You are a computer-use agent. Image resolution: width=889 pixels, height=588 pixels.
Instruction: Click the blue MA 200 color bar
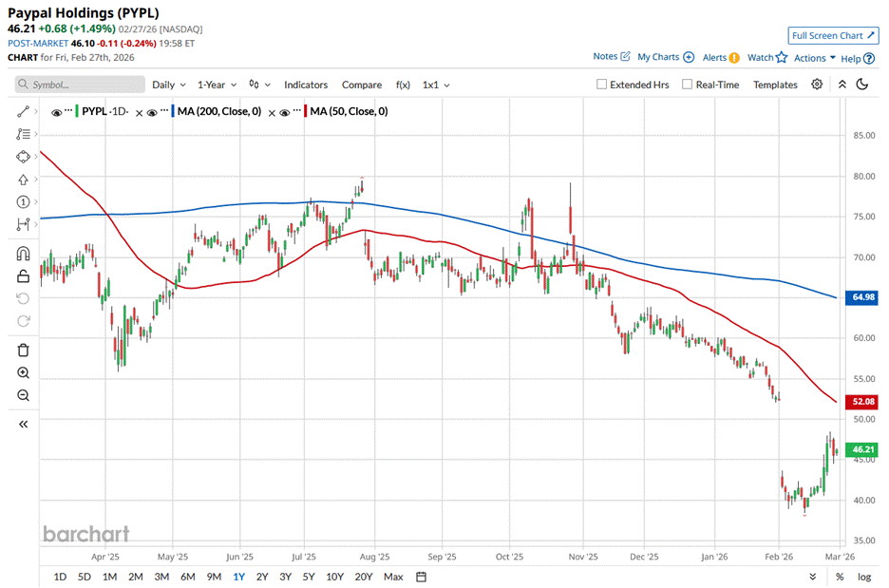point(172,111)
